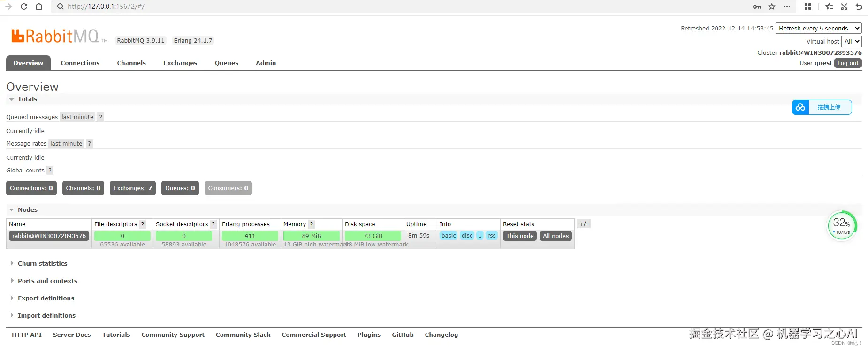Open help for Global counts
Screen dimensions: 868x350
tap(50, 171)
